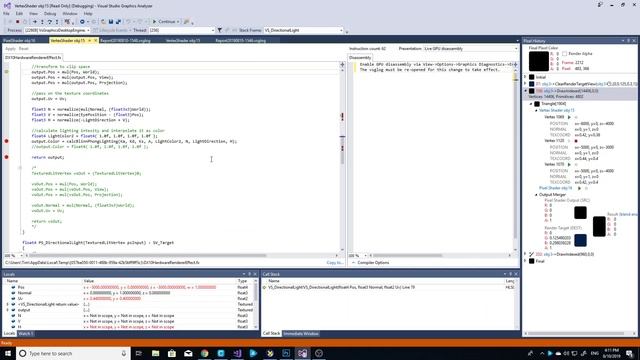Expand VS_DirectionalLight return value in Locals
Screen dimensions: 640x360
point(8,304)
